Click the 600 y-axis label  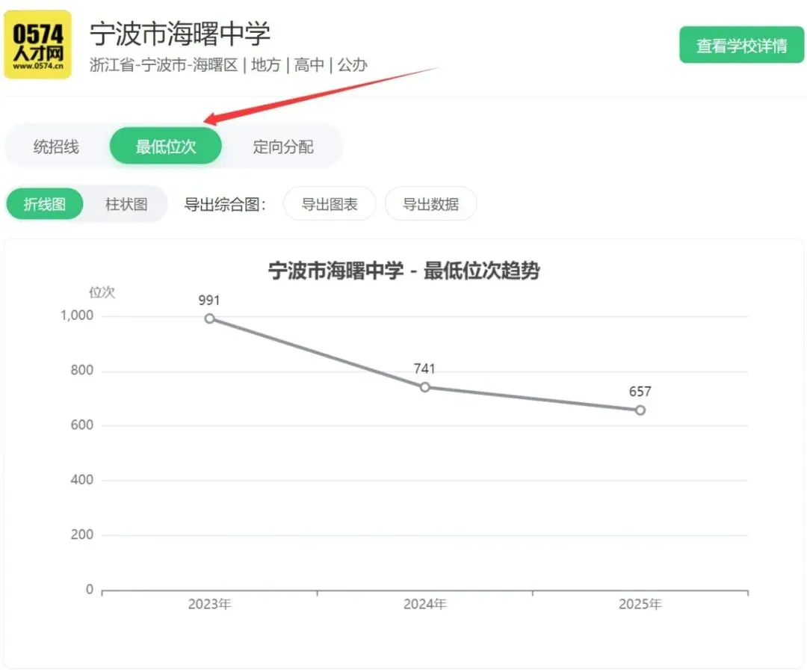coord(82,425)
